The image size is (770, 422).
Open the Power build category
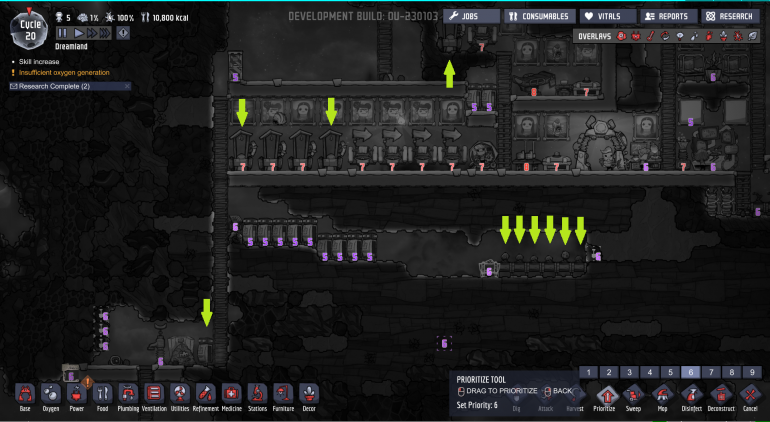76,394
